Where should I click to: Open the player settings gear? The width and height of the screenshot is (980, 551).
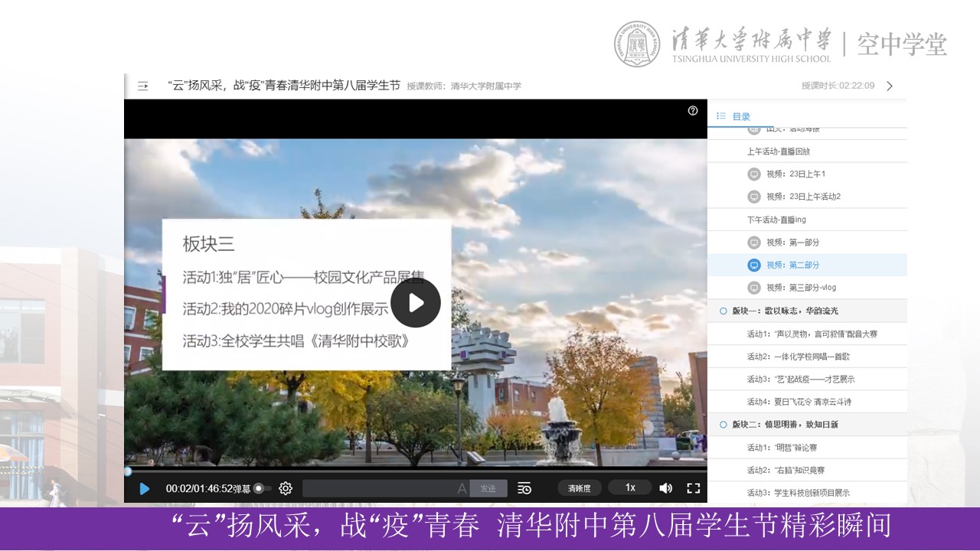(x=286, y=488)
